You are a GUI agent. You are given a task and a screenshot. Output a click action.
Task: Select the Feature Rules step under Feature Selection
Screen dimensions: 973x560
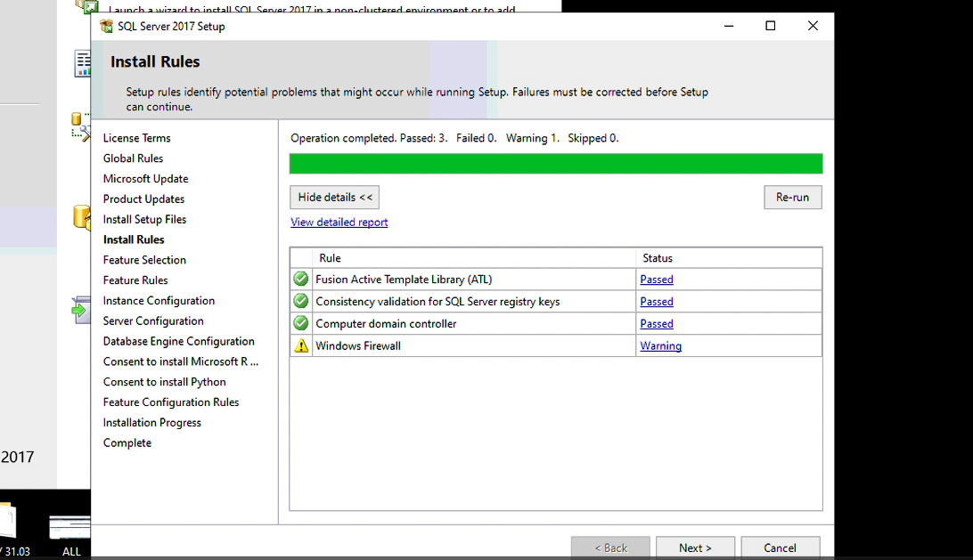coord(135,280)
